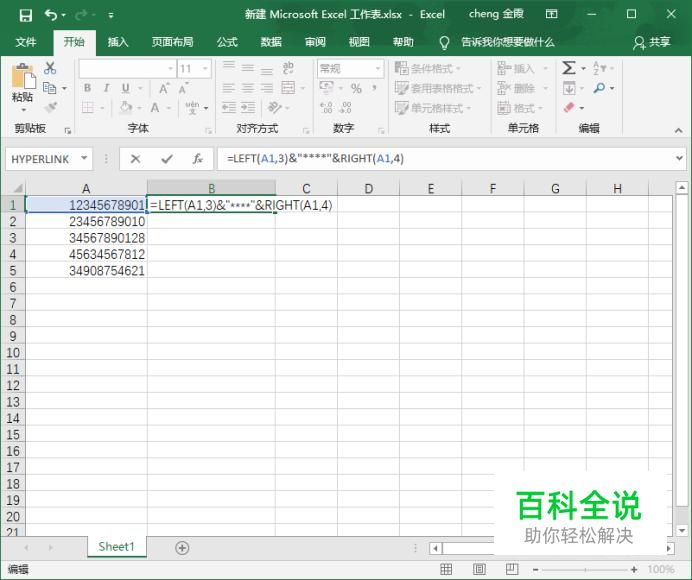Screen dimensions: 692x580
Task: Click the Fill down icon
Action: 569,88
